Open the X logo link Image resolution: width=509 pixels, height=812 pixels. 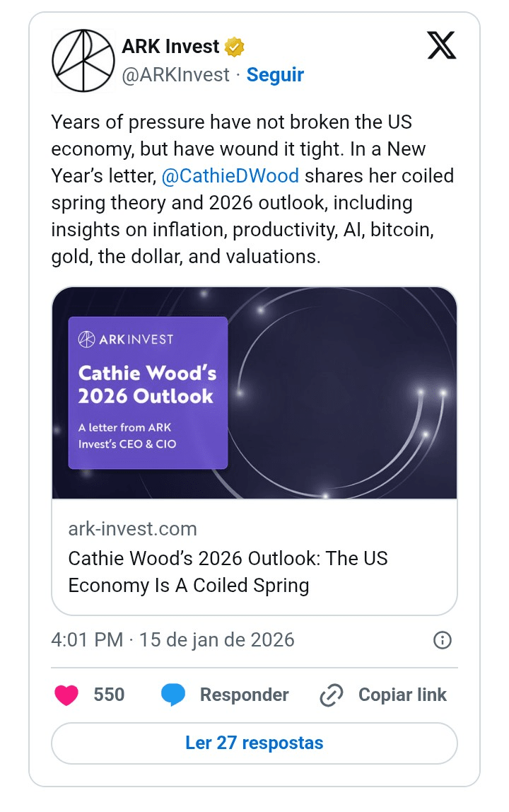442,47
